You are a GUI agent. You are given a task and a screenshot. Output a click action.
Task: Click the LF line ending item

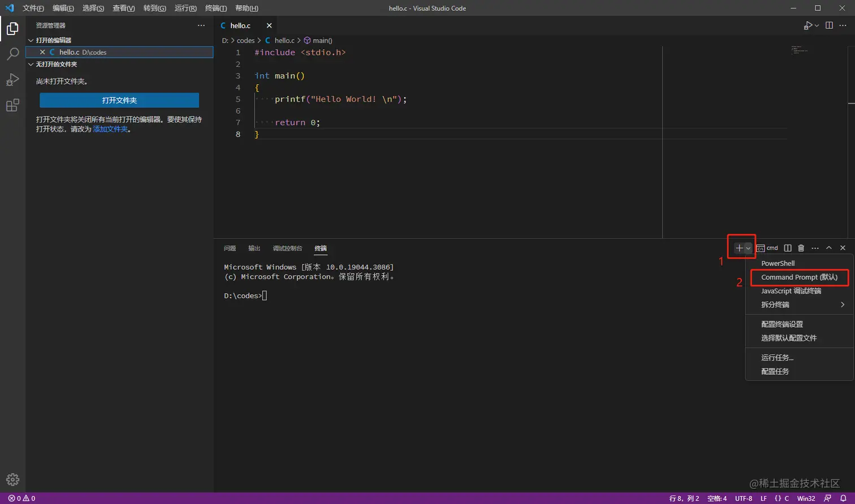(763, 498)
